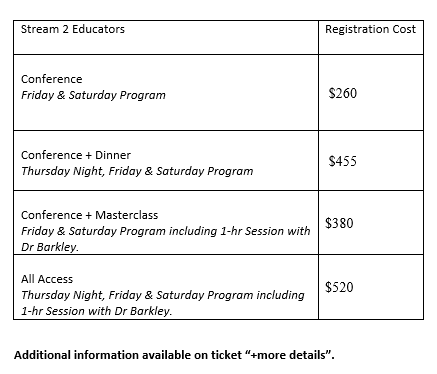This screenshot has height=374, width=437.
Task: Select Friday & Saturday Program description
Action: click(93, 95)
